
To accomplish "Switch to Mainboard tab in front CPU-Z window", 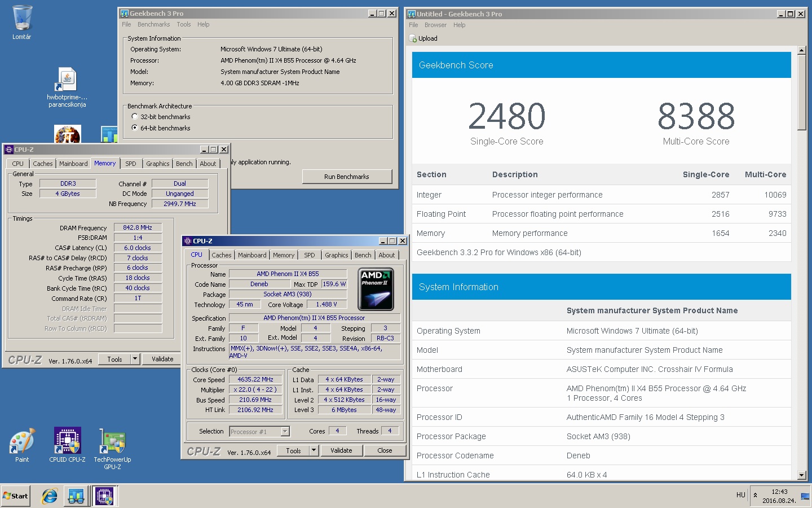I will (252, 255).
